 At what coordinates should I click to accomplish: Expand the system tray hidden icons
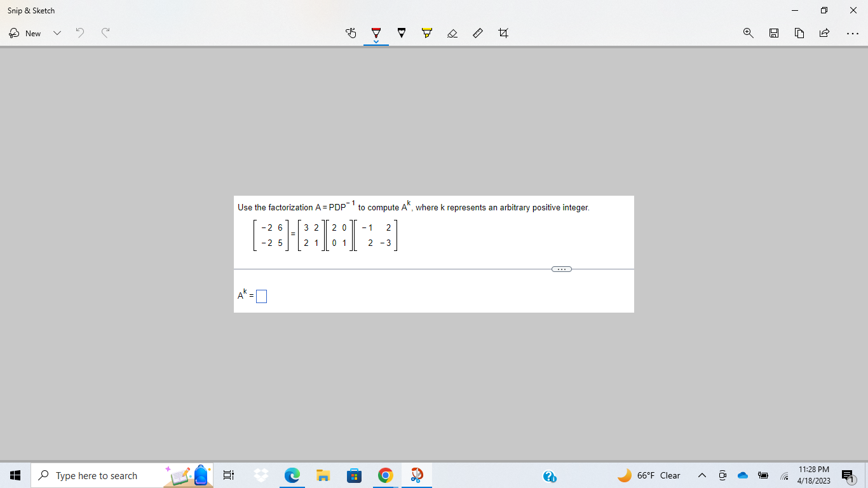702,475
